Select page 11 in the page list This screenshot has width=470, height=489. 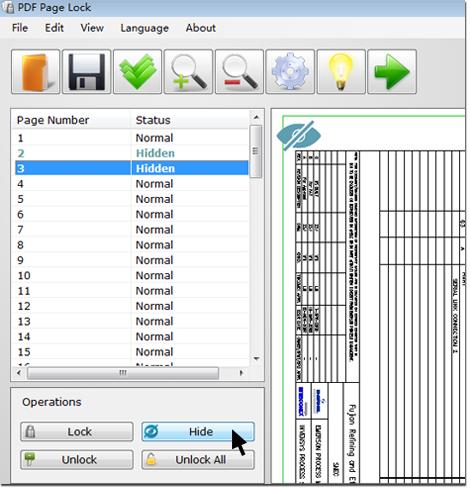[x=130, y=291]
